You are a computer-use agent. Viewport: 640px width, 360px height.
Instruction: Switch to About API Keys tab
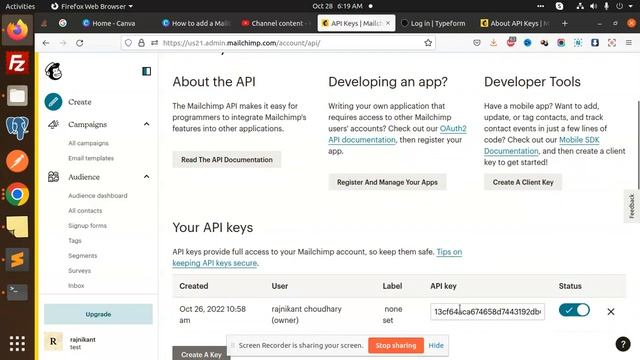pos(514,24)
